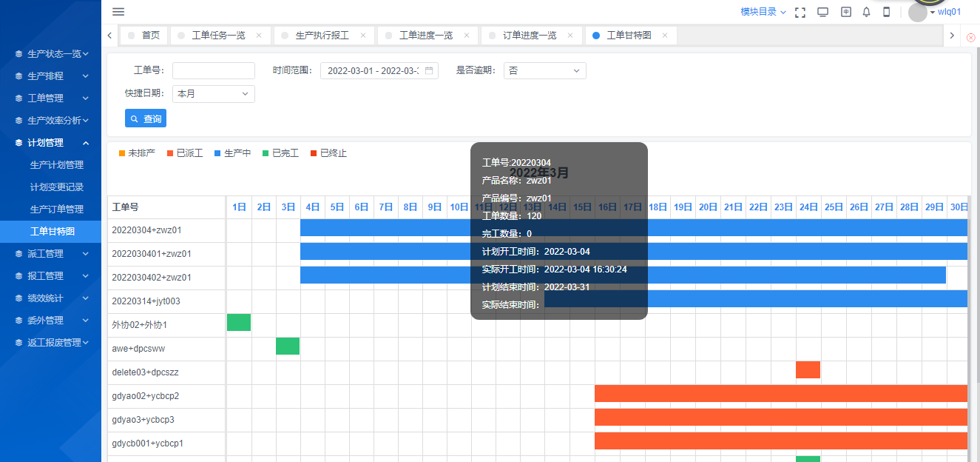Viewport: 980px width, 462px height.
Task: Click the orange 未排产 legend swatch
Action: [122, 153]
